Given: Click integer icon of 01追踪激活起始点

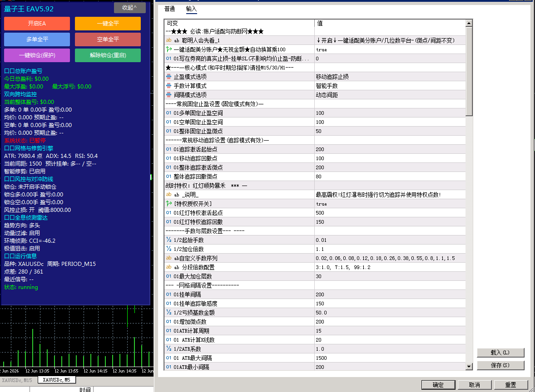Looking at the screenshot, I should [x=168, y=149].
